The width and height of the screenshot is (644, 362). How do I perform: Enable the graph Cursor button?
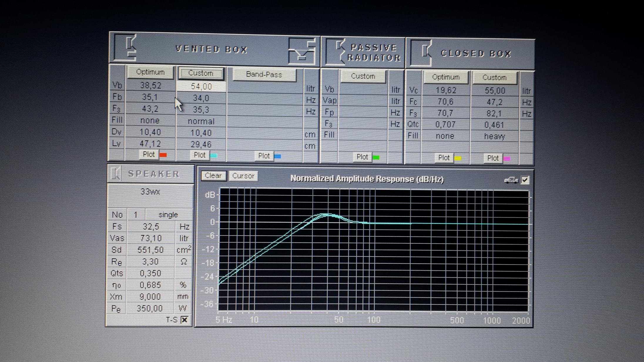[243, 176]
